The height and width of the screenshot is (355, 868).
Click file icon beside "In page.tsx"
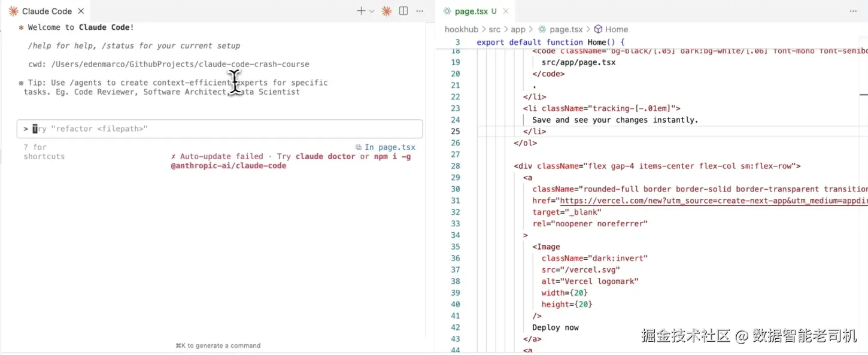pyautogui.click(x=359, y=147)
